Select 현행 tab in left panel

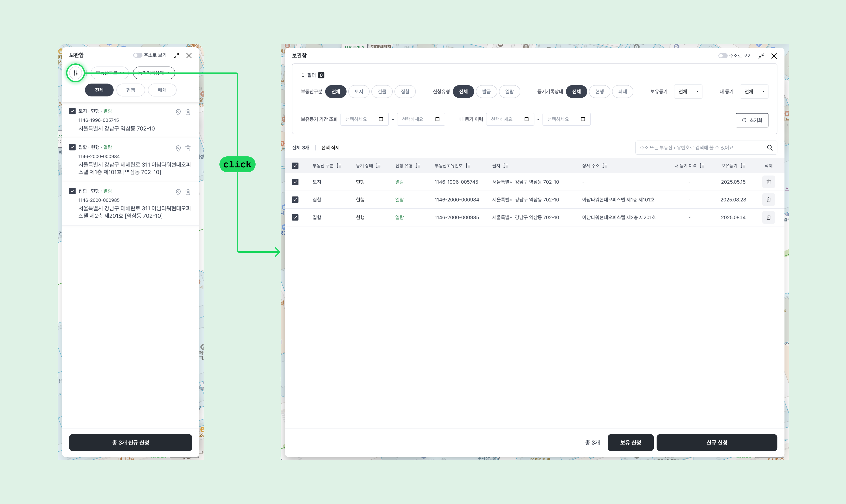tap(131, 90)
